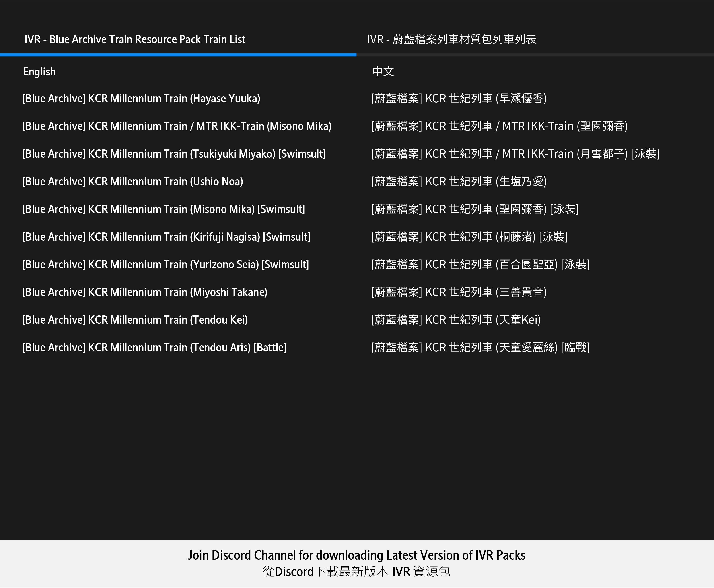Click the Chinese 天童愛麗絲 [臨戰] entry
The image size is (714, 588).
481,348
